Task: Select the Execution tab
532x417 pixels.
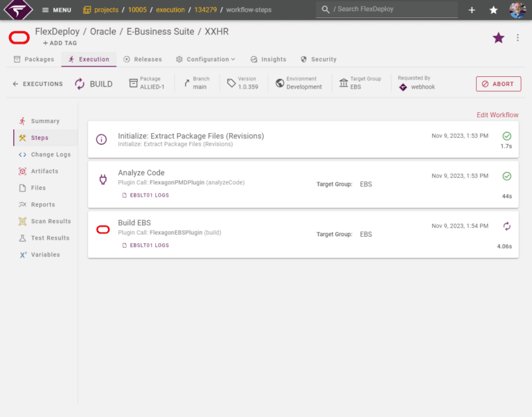Action: point(89,60)
